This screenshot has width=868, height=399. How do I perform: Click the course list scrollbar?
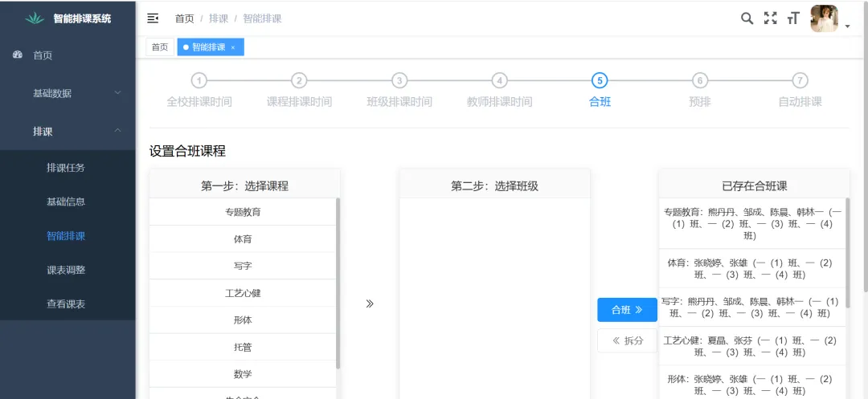click(x=338, y=281)
